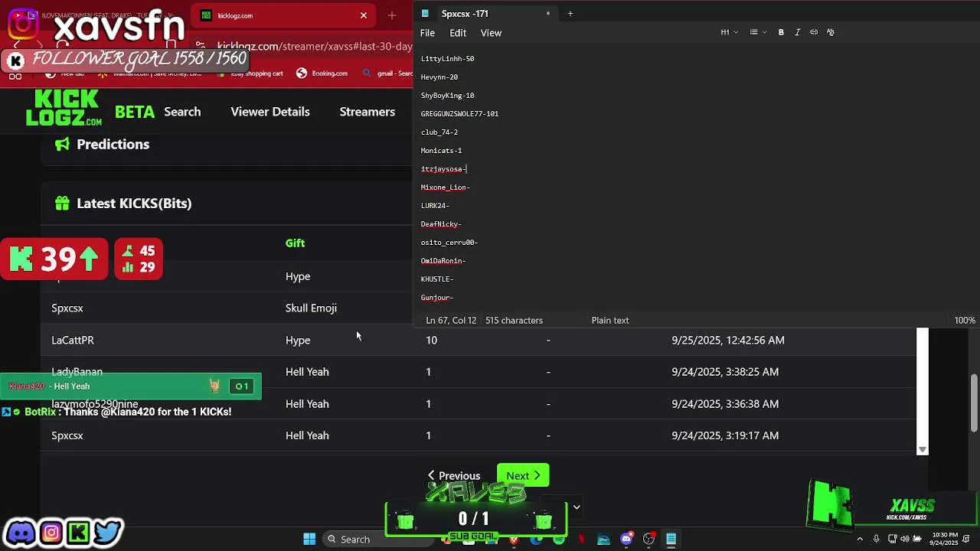This screenshot has width=980, height=551.
Task: Click the Predictions megaphone icon
Action: [63, 144]
